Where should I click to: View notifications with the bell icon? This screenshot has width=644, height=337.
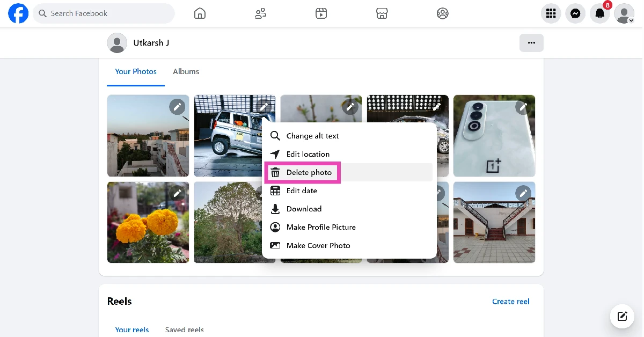599,13
